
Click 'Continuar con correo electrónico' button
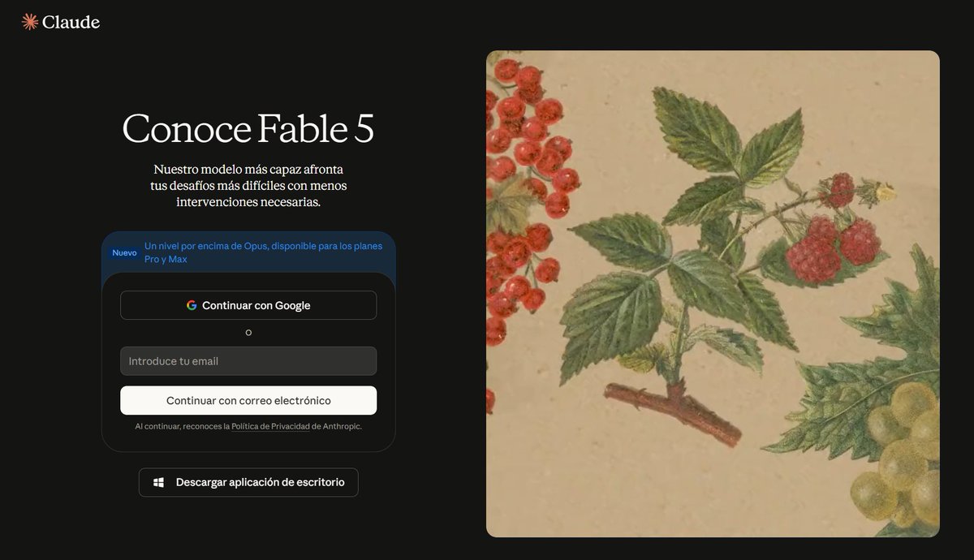[x=248, y=400]
